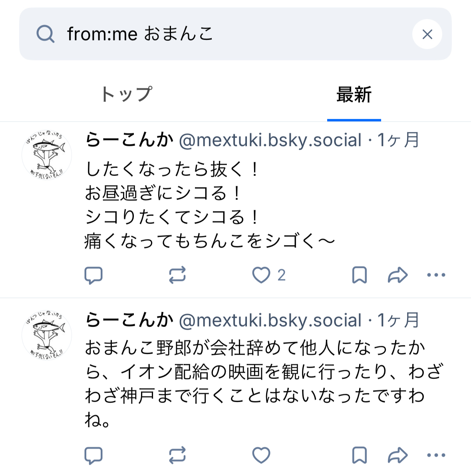Open more options on second post

coord(436,455)
